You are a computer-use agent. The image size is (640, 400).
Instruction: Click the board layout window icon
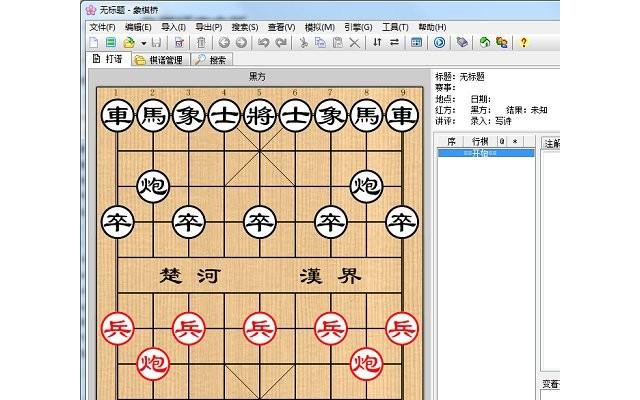[x=416, y=42]
